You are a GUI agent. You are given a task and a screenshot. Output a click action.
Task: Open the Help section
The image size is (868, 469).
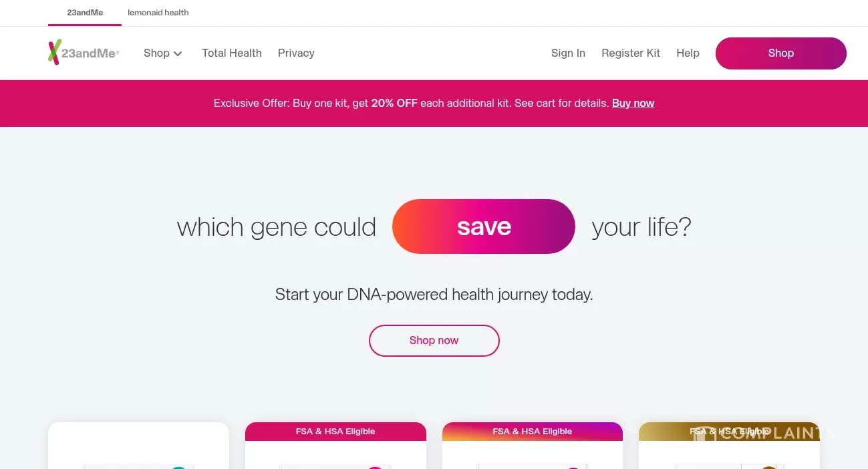[688, 53]
